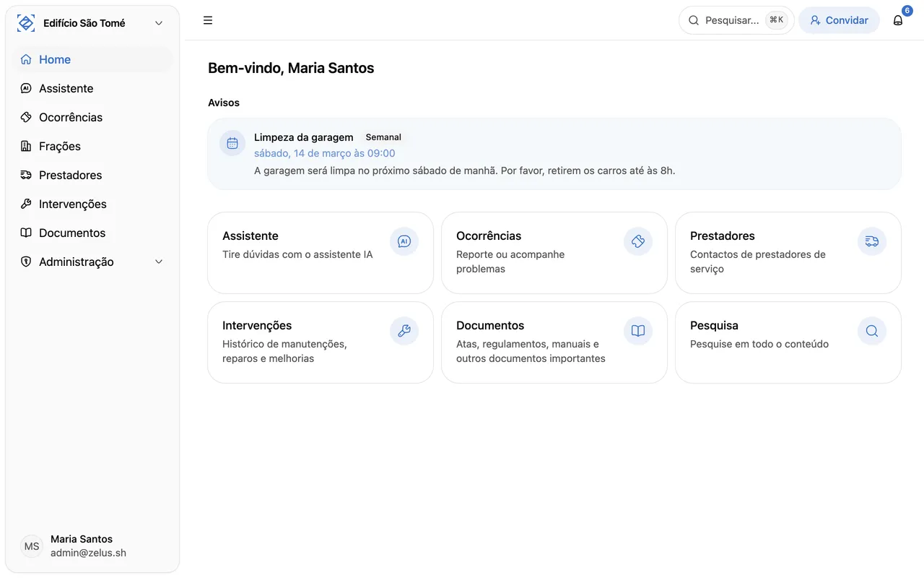Click the calendar icon in the garage notice
This screenshot has height=578, width=924.
pos(232,143)
